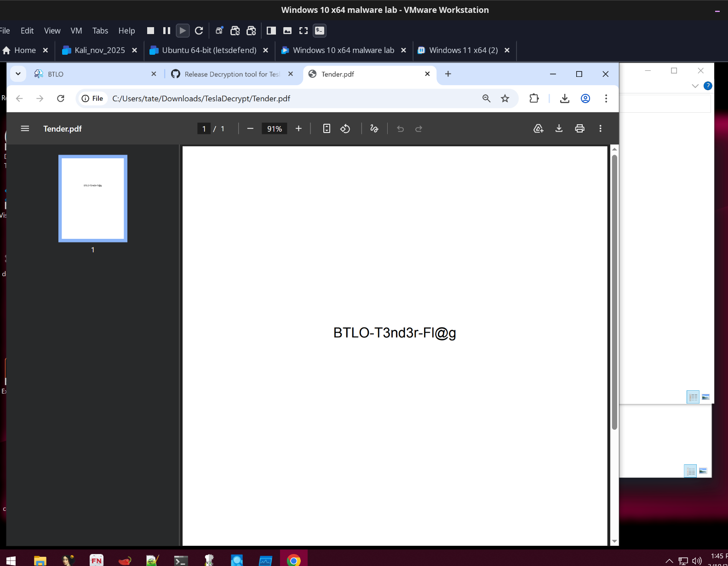Expand Chrome three-dot main menu
The width and height of the screenshot is (728, 566).
click(x=606, y=98)
